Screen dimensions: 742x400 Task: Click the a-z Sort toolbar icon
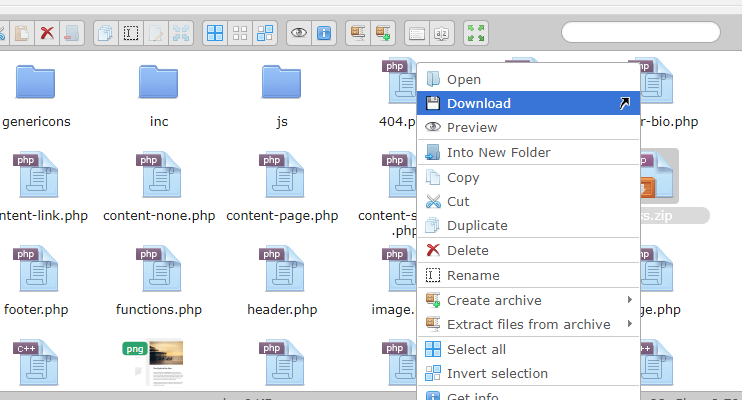pyautogui.click(x=442, y=33)
